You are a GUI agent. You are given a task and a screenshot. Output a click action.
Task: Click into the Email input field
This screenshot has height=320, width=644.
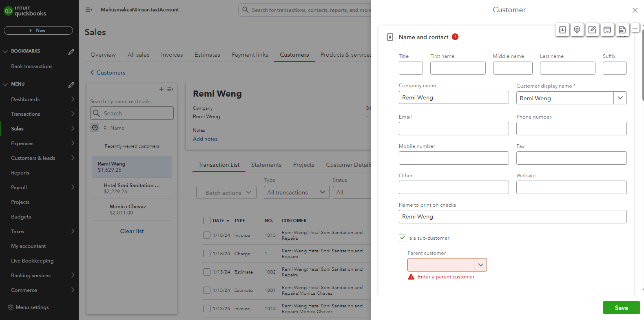[454, 129]
